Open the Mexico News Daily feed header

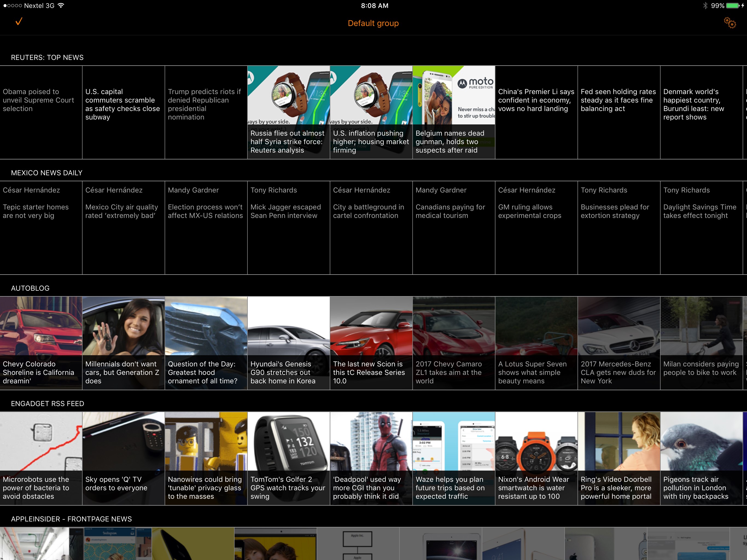click(46, 173)
